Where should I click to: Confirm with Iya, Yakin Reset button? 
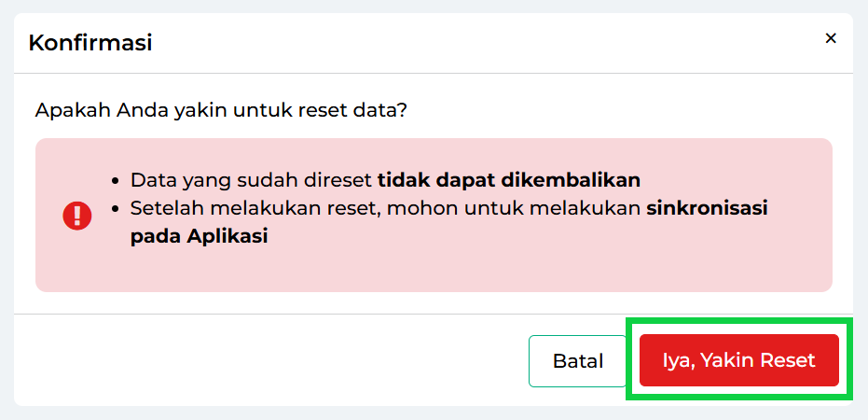pyautogui.click(x=738, y=360)
